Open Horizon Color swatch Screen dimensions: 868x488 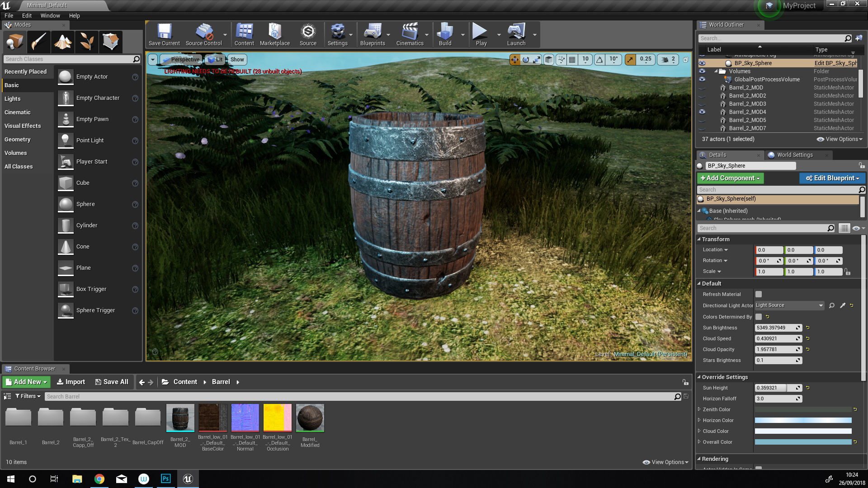803,420
